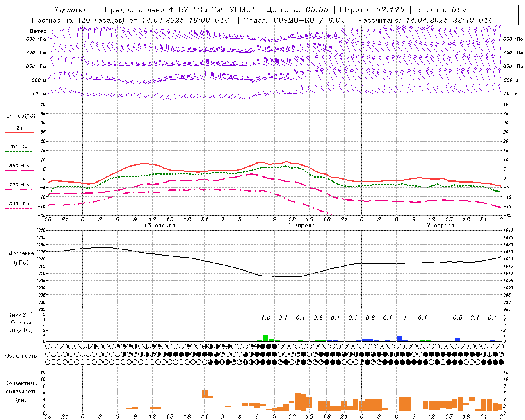The width and height of the screenshot is (525, 420).
Task: Click the '1.6' precipitation amount value
Action: [x=266, y=317]
